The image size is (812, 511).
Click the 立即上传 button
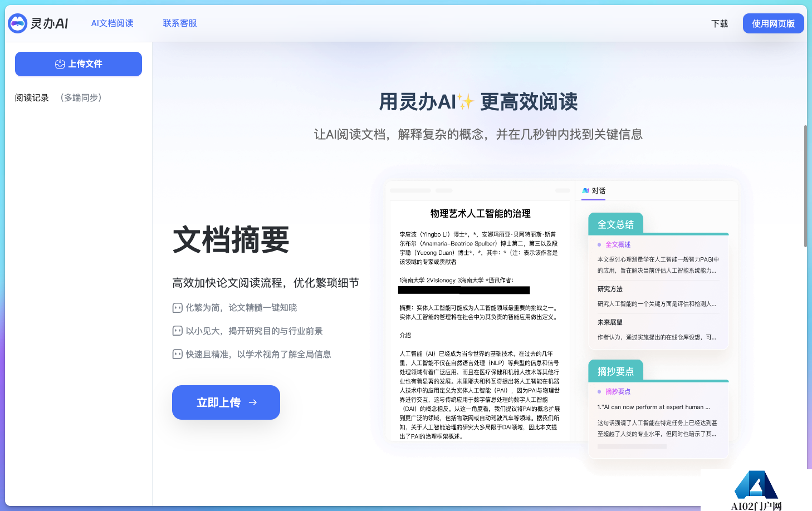226,402
